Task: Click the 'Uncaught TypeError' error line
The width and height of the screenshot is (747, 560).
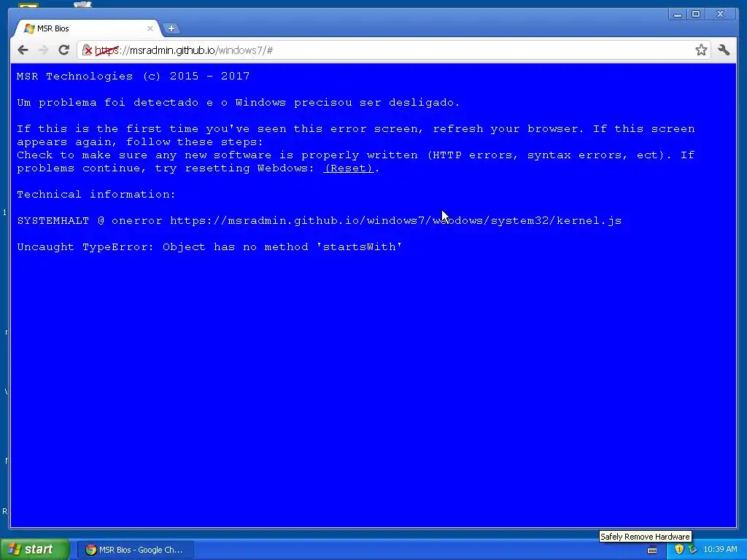Action: (x=209, y=246)
